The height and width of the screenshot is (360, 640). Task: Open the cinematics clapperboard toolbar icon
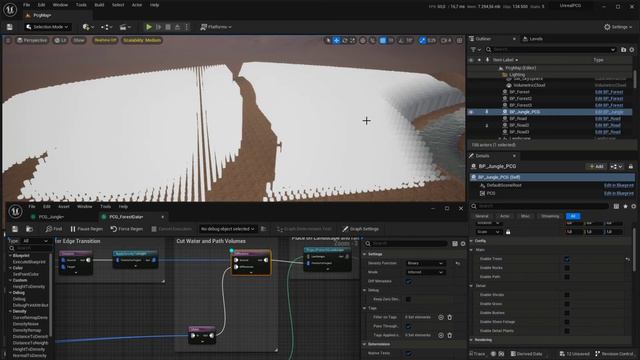(x=125, y=27)
